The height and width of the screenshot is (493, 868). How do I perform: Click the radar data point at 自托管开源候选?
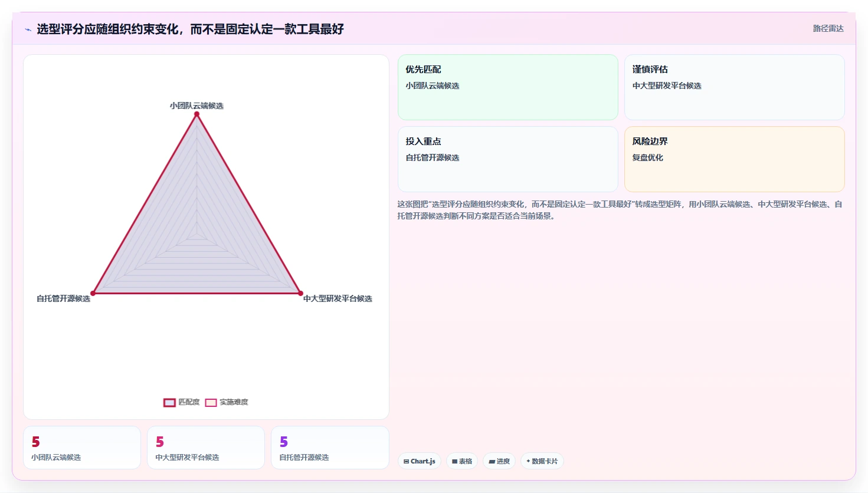[x=93, y=293]
